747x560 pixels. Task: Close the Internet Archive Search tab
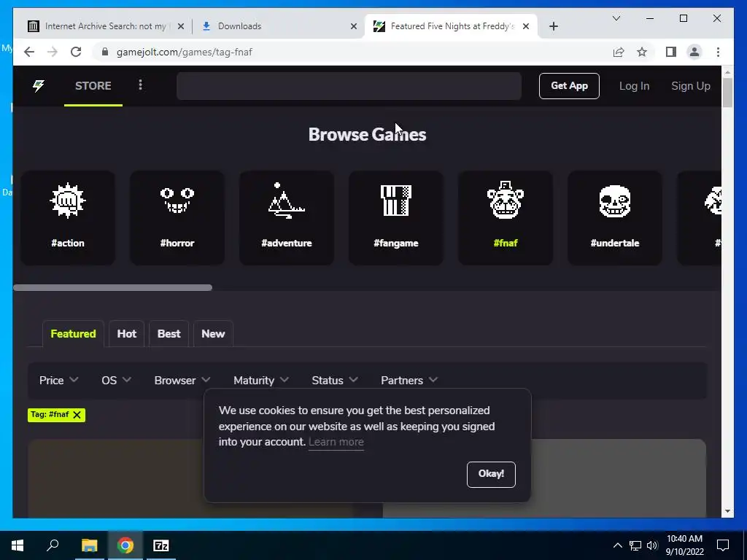(x=181, y=26)
